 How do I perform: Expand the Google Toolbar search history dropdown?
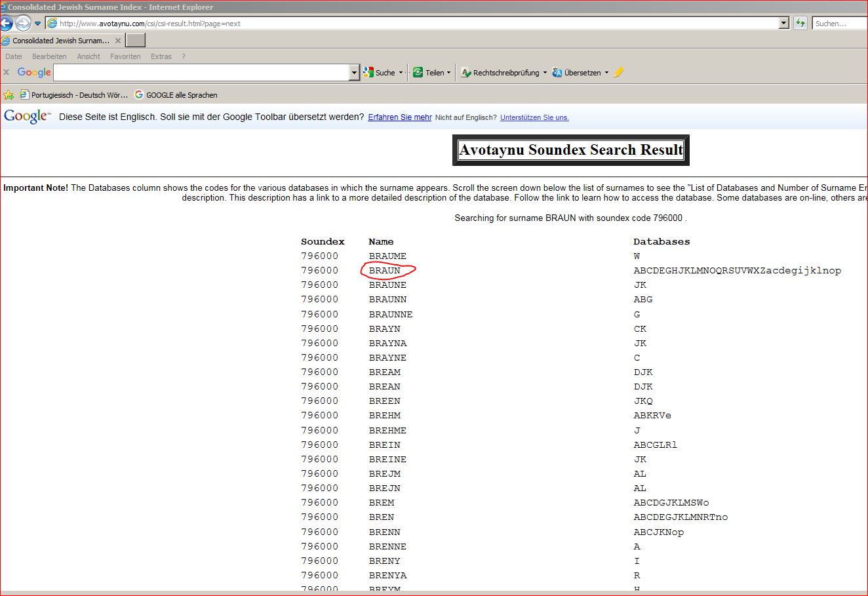tap(355, 72)
